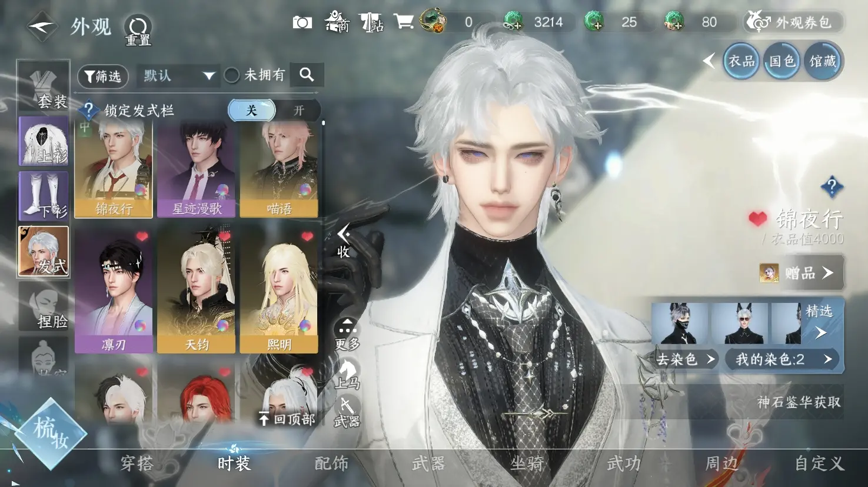Select the 喵语 hairstyle thumbnail
Viewport: 868px width, 487px height.
pos(279,169)
